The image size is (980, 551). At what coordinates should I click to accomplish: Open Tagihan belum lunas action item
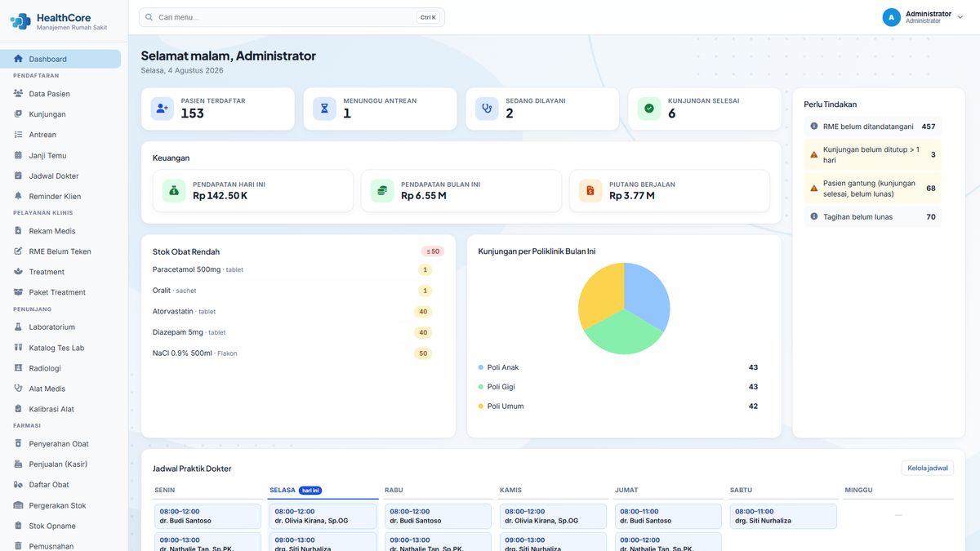[x=872, y=217]
